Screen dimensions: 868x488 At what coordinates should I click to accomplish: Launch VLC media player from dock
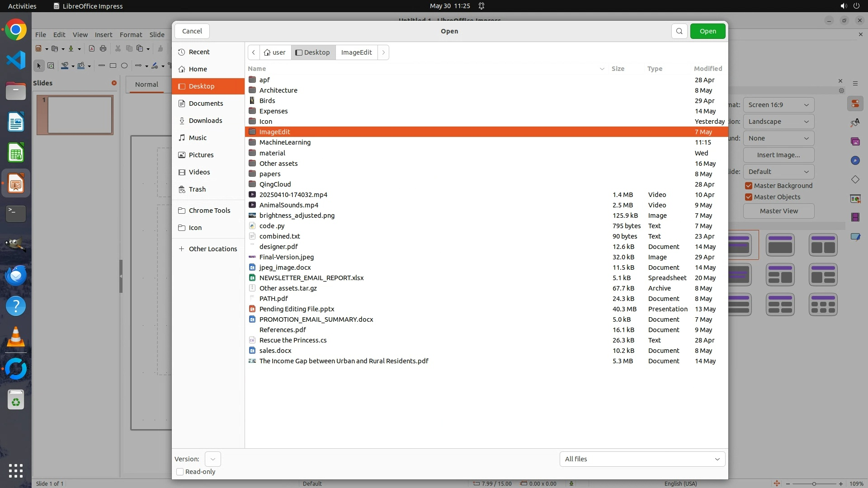coord(16,337)
